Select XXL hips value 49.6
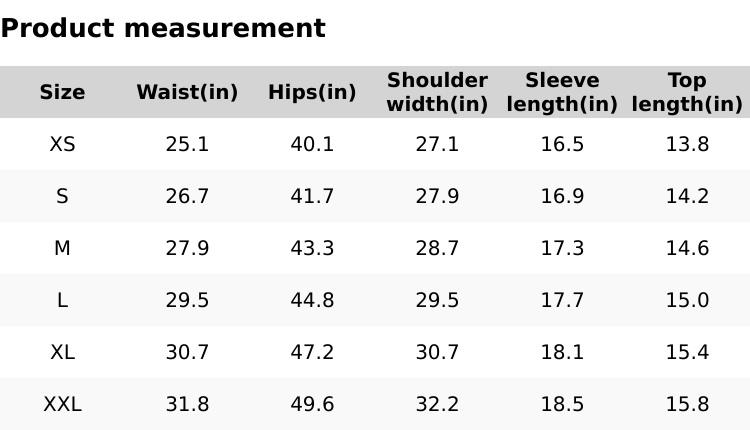Screen dimensions: 750x430 pos(312,404)
